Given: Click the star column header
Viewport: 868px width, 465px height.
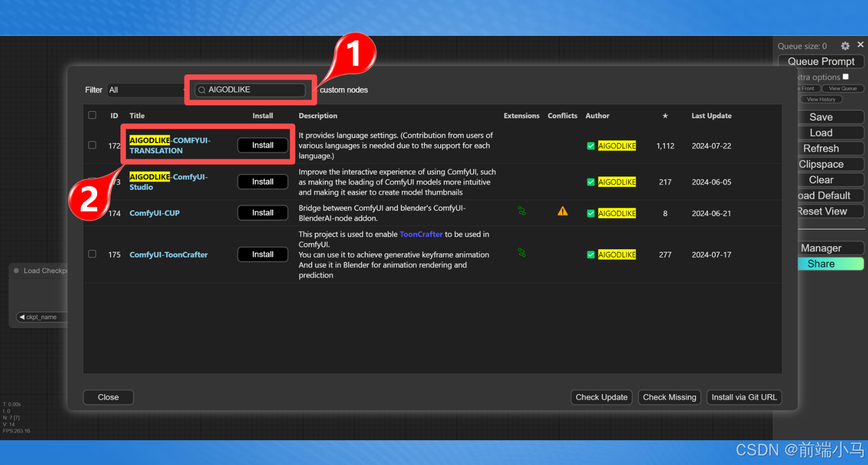Looking at the screenshot, I should coord(665,116).
